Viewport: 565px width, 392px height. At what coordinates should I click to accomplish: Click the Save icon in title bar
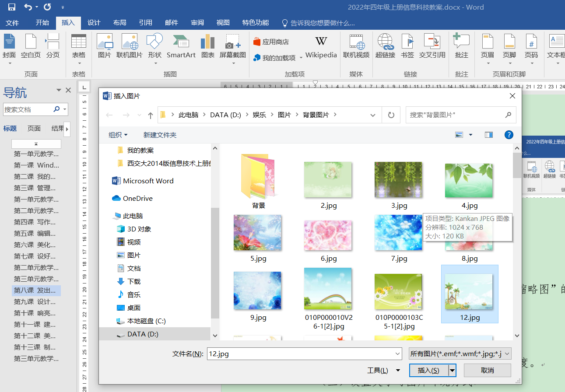pyautogui.click(x=12, y=7)
